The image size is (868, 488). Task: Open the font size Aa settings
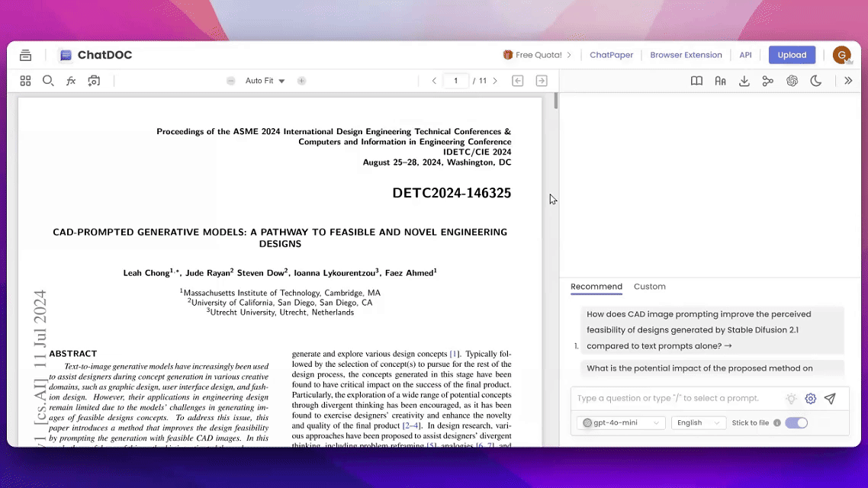tap(720, 81)
